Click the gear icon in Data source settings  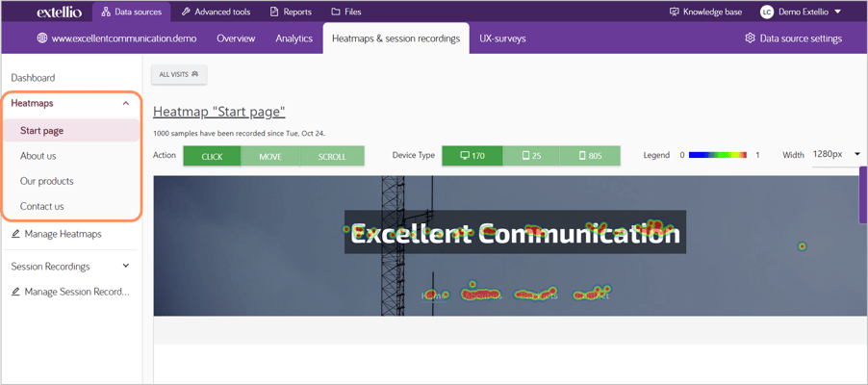pyautogui.click(x=750, y=38)
